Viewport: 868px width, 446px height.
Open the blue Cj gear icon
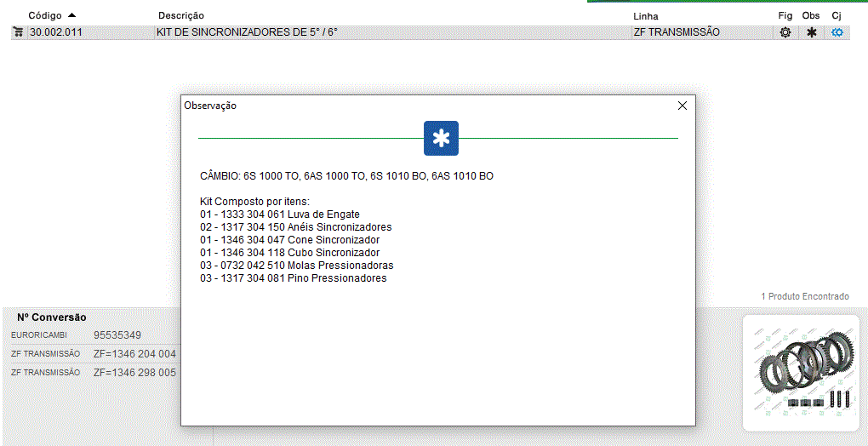[837, 32]
